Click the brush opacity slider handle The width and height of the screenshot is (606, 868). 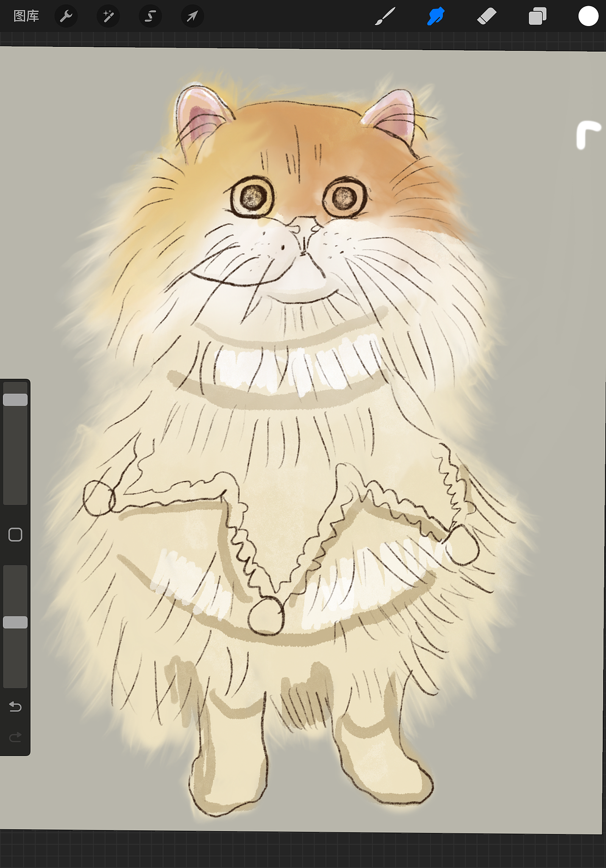point(15,622)
